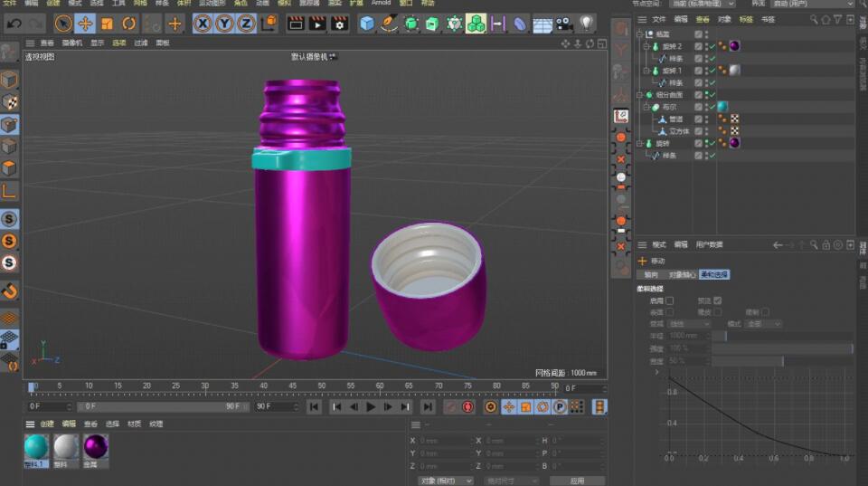Collapse the 旋转.1 tree node

tap(646, 71)
